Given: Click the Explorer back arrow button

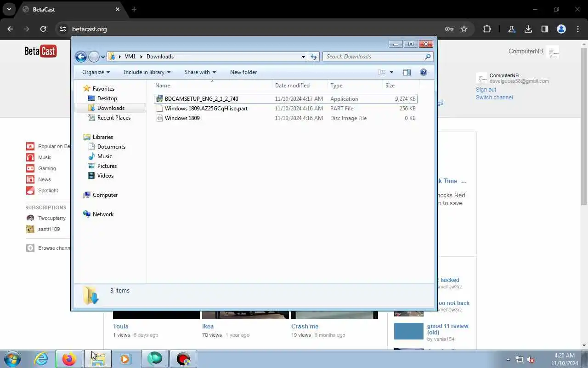Looking at the screenshot, I should coord(81,57).
